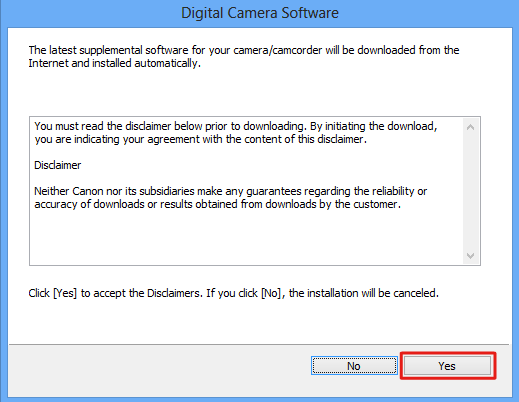Click '[Yes]' within the instruction sentence
519x402 pixels.
tap(65, 293)
